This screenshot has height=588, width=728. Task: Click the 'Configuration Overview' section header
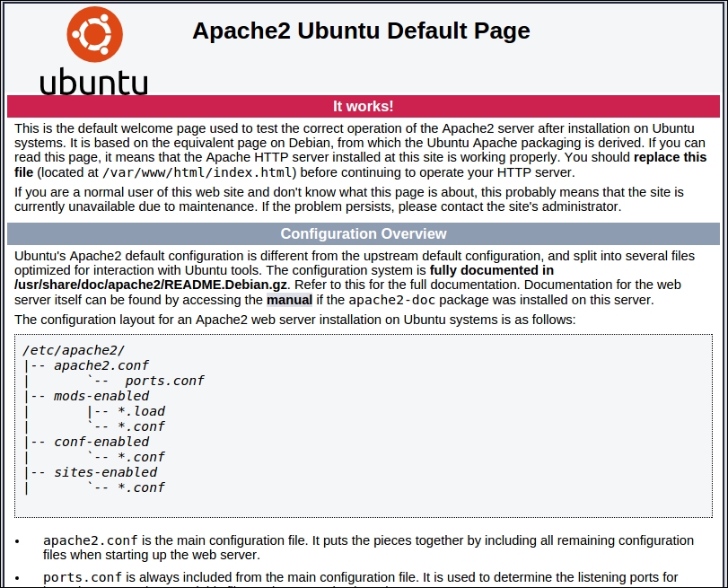[364, 233]
